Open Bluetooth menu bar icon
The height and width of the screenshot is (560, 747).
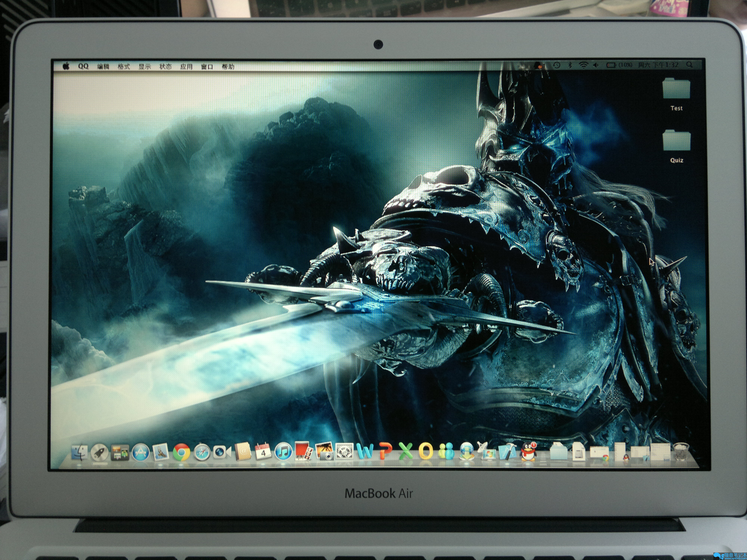pyautogui.click(x=570, y=66)
